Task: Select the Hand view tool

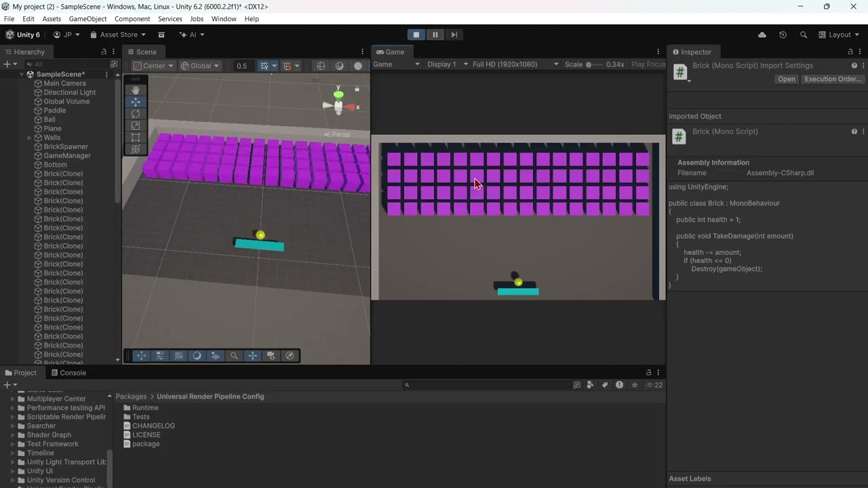Action: pyautogui.click(x=136, y=90)
